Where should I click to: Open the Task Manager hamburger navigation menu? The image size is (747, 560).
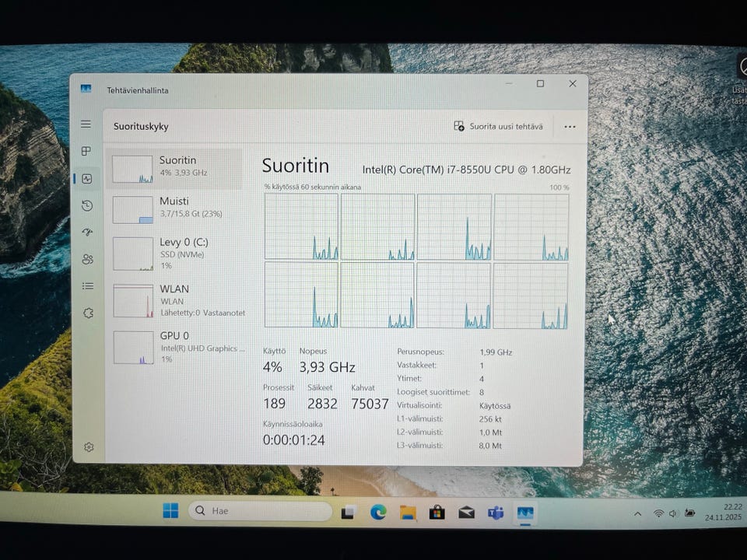point(86,124)
